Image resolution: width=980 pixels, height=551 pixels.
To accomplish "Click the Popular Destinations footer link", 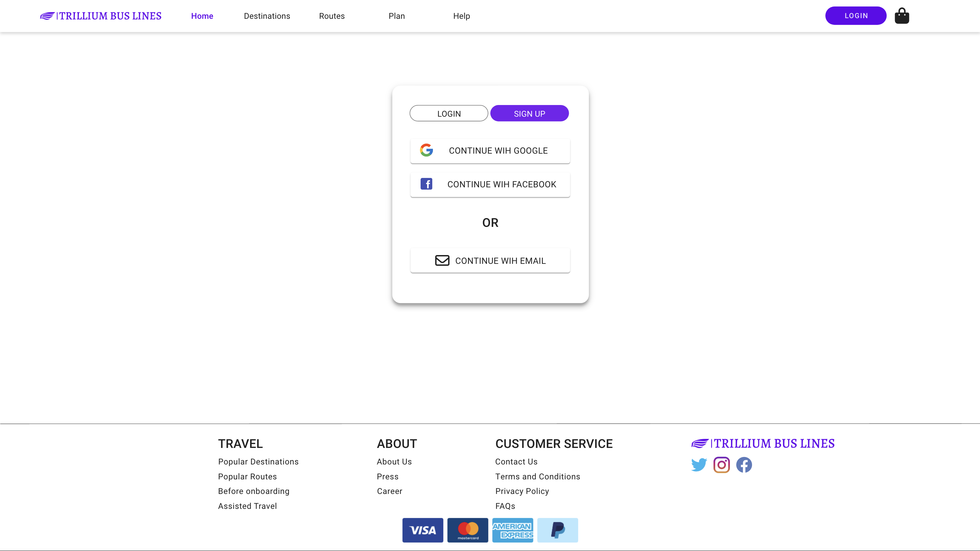I will click(x=258, y=461).
